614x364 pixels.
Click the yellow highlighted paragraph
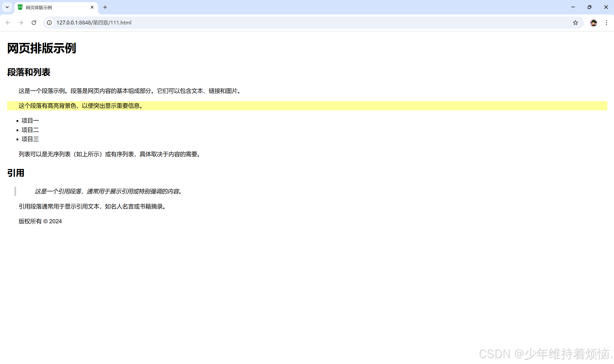pyautogui.click(x=81, y=106)
